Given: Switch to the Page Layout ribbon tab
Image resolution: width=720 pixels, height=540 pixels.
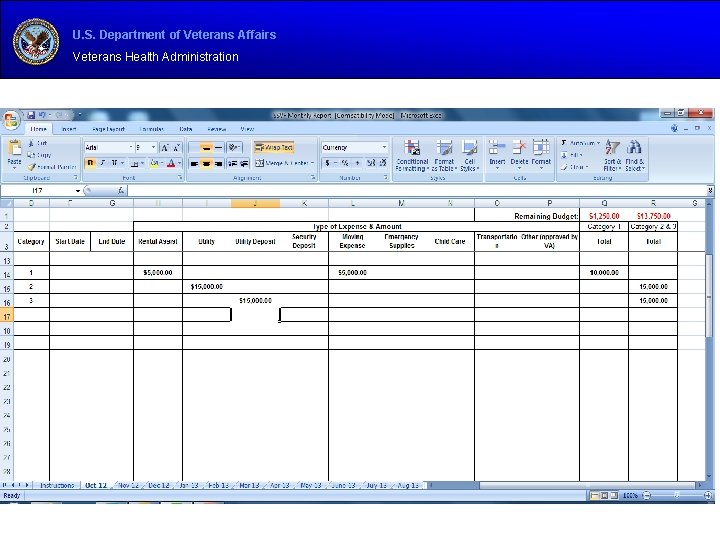Looking at the screenshot, I should click(x=108, y=129).
